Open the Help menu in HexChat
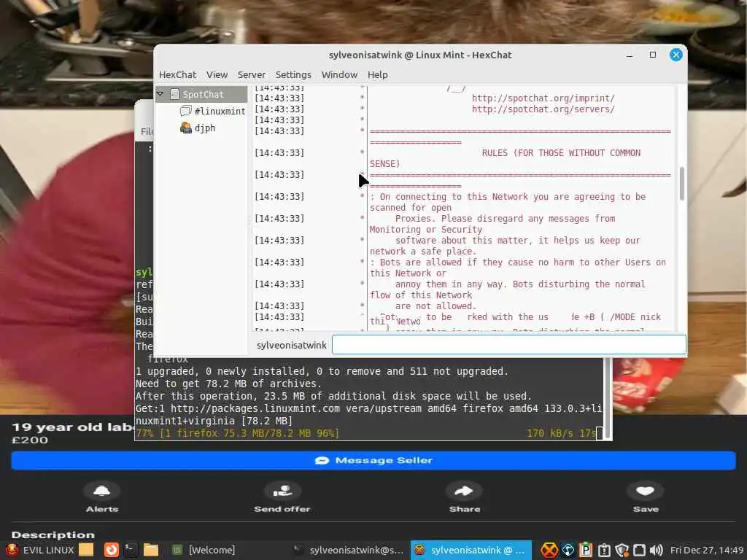 [377, 75]
